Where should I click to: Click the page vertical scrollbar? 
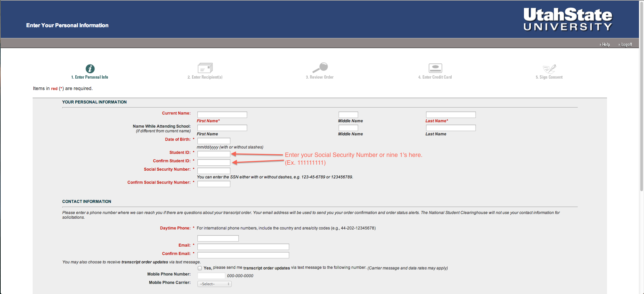point(641,101)
